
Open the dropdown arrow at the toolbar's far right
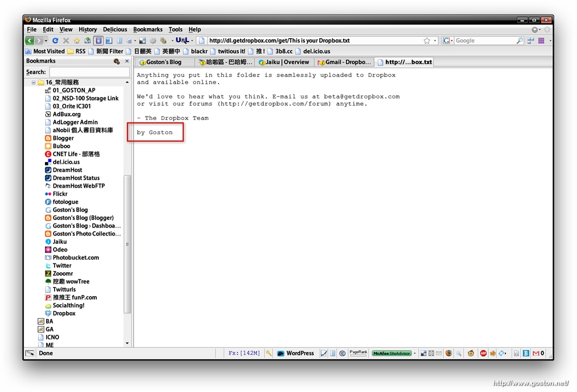pyautogui.click(x=550, y=40)
